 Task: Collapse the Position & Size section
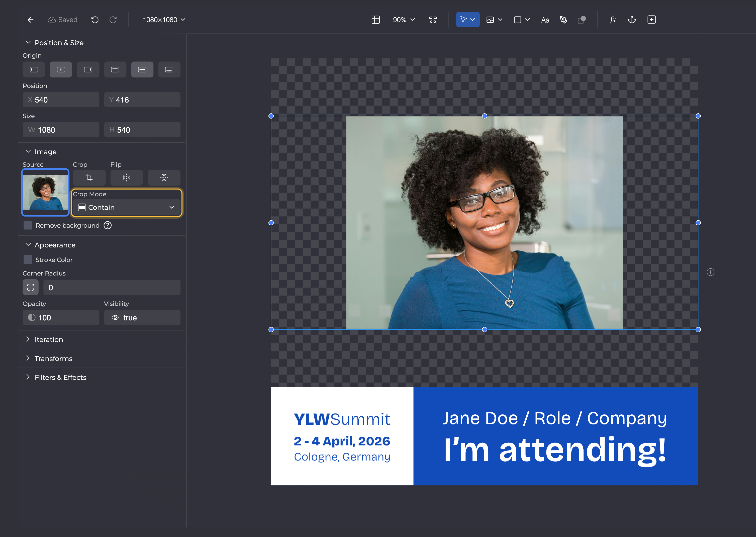coord(28,42)
